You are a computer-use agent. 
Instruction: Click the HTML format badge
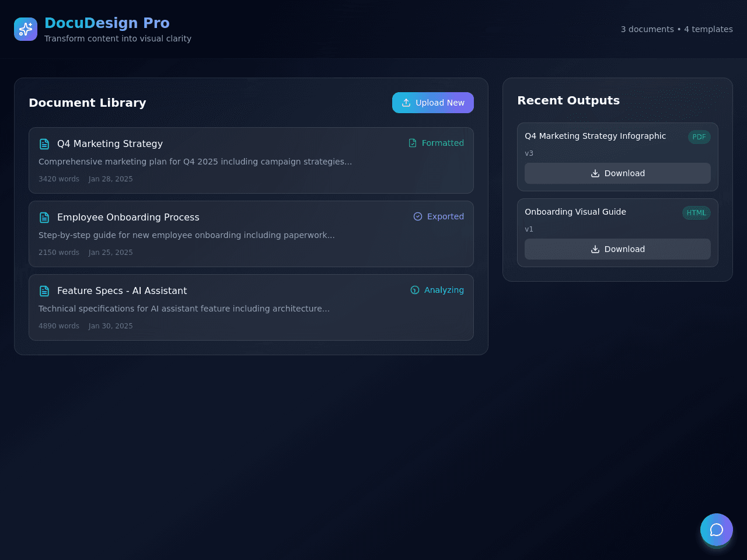point(696,213)
